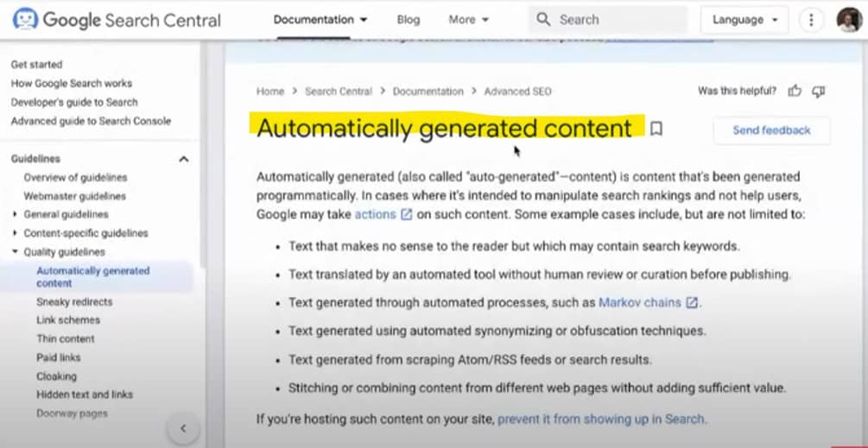868x448 pixels.
Task: Click the thumbs down not helpful icon
Action: pos(819,91)
